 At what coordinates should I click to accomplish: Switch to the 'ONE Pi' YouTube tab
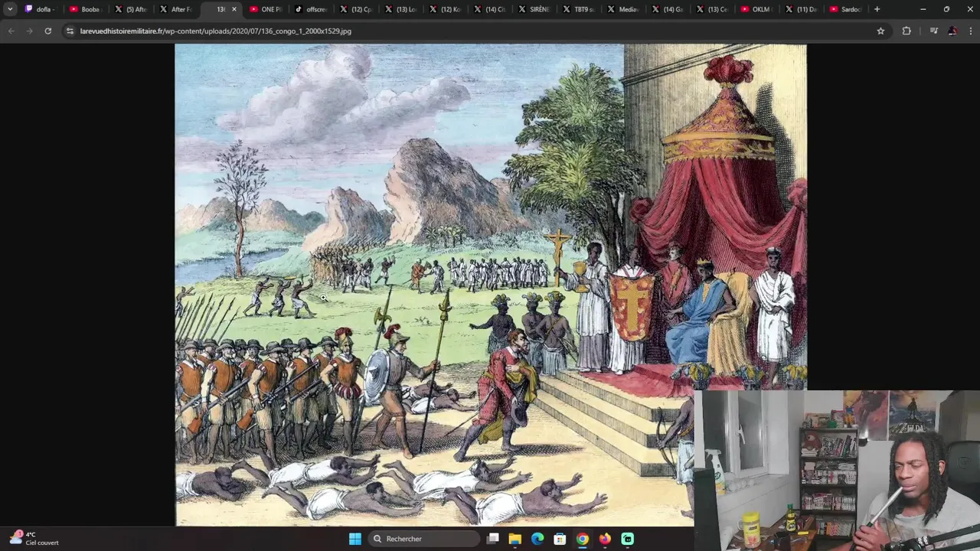coord(265,9)
